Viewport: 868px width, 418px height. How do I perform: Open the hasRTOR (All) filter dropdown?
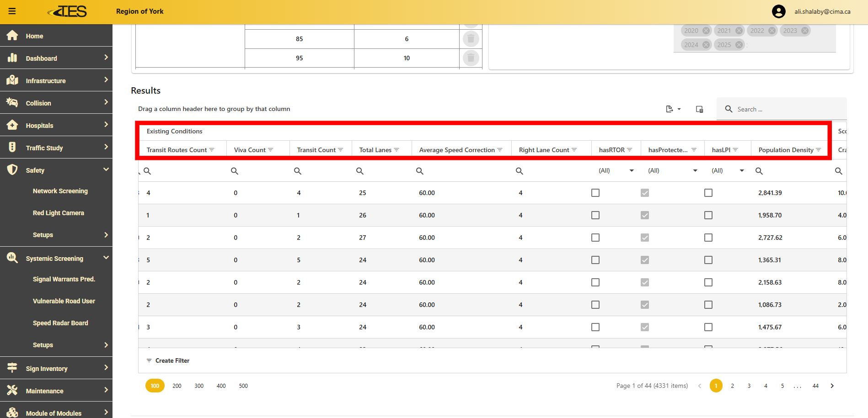[616, 171]
